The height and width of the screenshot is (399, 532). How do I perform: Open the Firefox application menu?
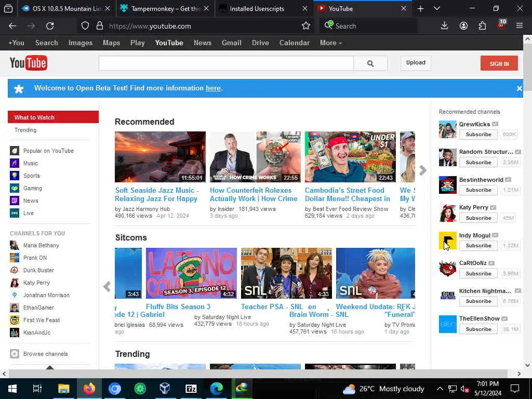click(x=519, y=26)
